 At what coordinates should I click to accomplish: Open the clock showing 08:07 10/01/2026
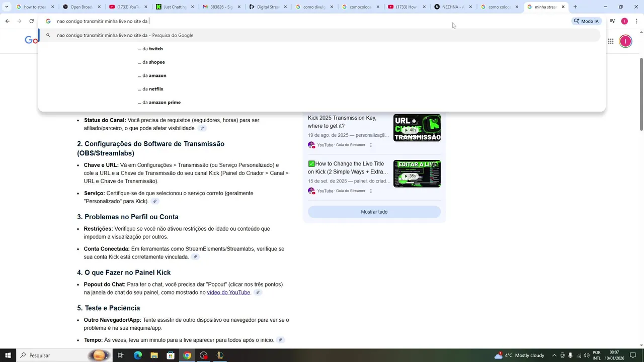(614, 355)
